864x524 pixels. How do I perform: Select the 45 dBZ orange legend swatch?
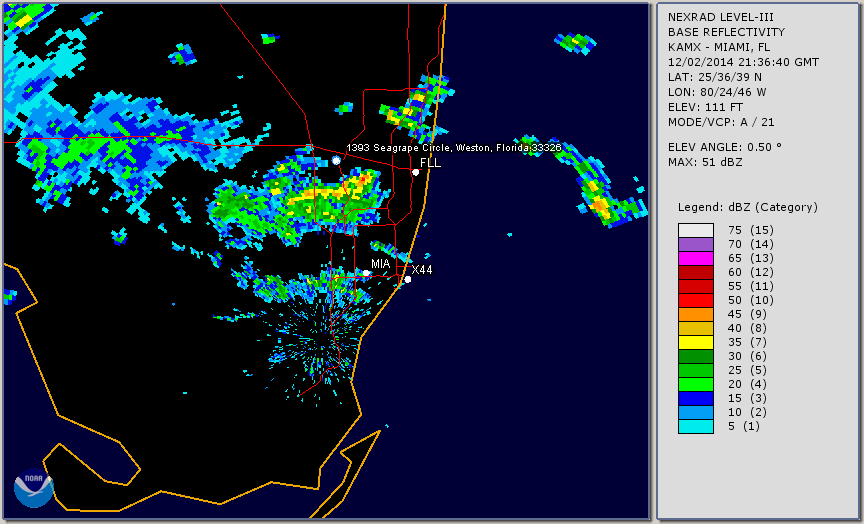coord(696,315)
